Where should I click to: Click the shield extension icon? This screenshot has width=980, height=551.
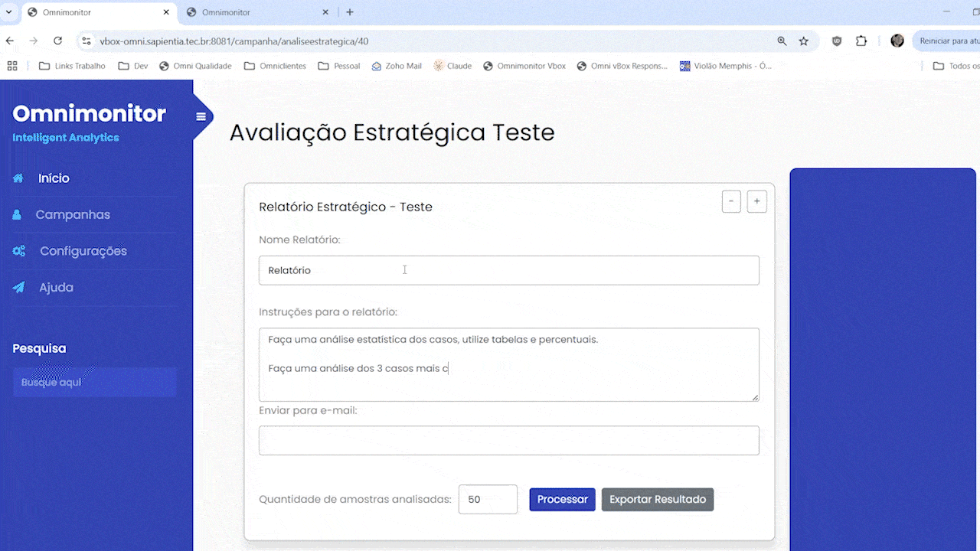[x=837, y=41]
